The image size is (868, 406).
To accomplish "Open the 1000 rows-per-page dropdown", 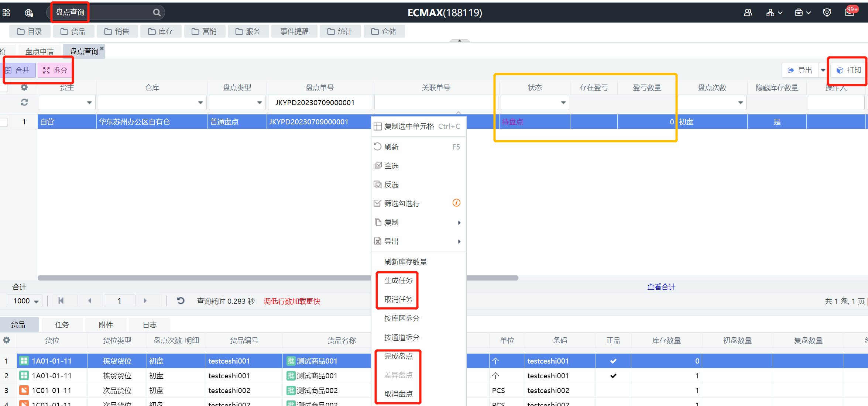I will pyautogui.click(x=24, y=301).
